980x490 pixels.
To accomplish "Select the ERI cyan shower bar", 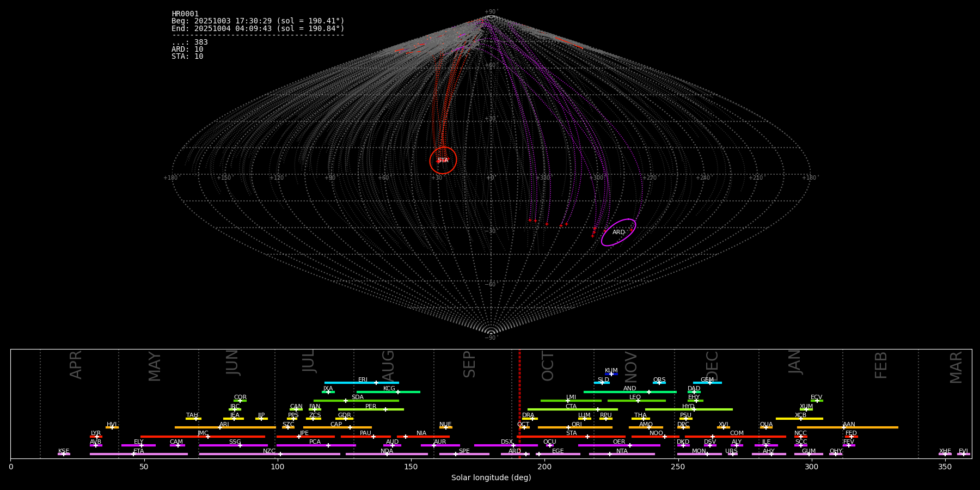I will pos(362,383).
